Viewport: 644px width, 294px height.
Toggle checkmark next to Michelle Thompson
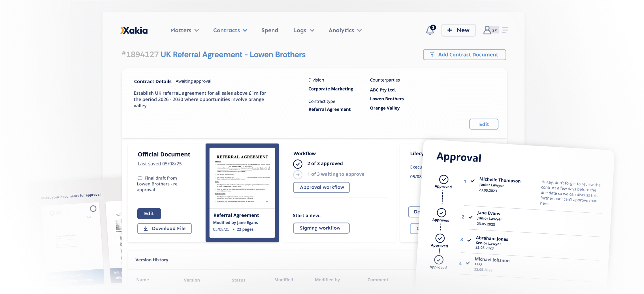[473, 181]
